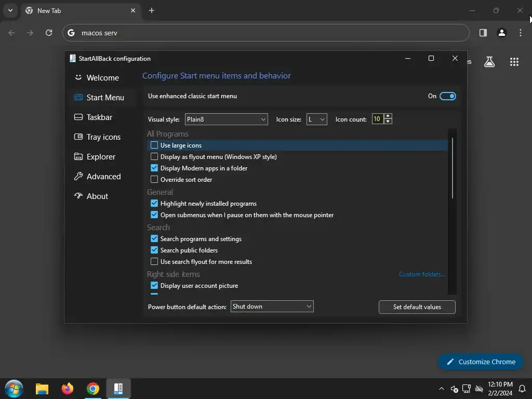Toggle Open submenus on mouse pause
Image resolution: width=532 pixels, height=399 pixels.
[x=154, y=215]
